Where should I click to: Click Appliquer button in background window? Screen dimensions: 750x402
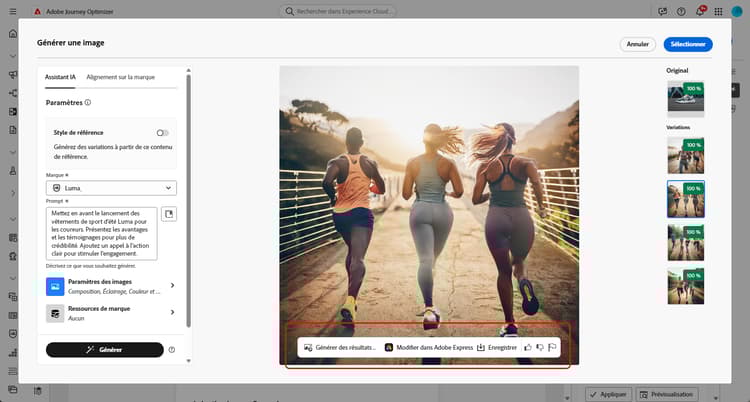tap(608, 394)
